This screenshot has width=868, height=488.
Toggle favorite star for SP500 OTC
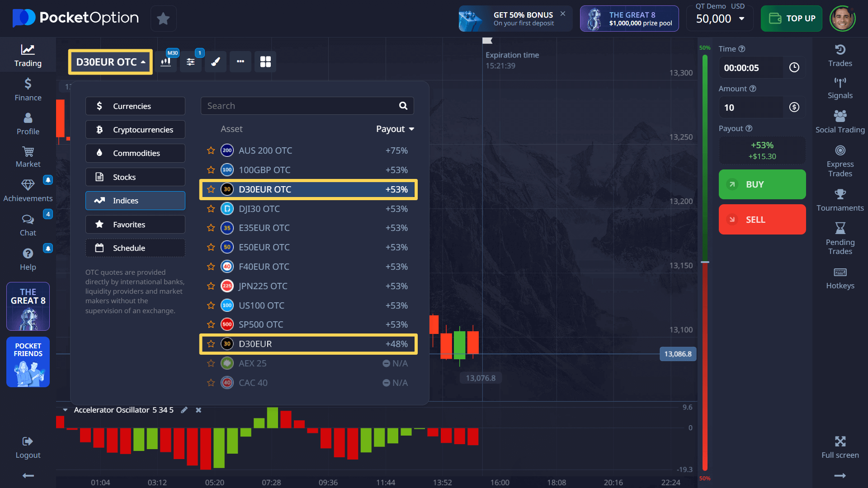point(211,324)
